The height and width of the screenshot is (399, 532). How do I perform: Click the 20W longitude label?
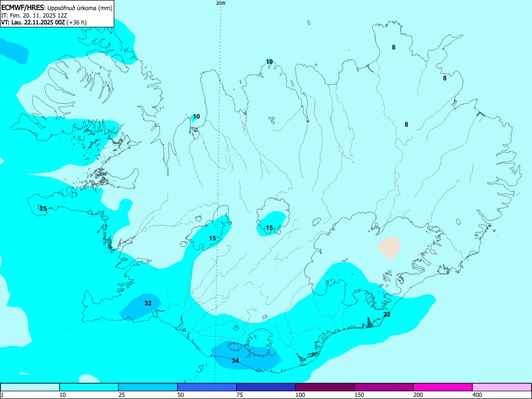221,3
